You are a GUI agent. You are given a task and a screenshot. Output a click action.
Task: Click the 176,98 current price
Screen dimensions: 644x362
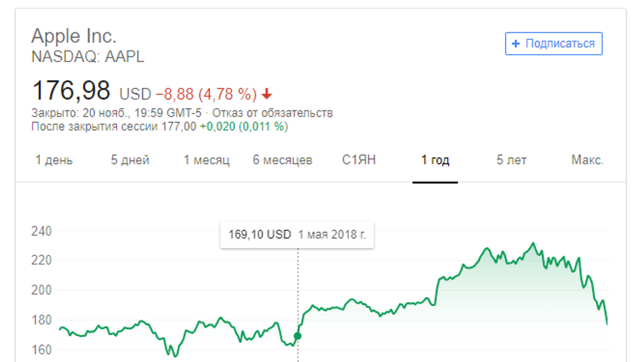pos(71,90)
